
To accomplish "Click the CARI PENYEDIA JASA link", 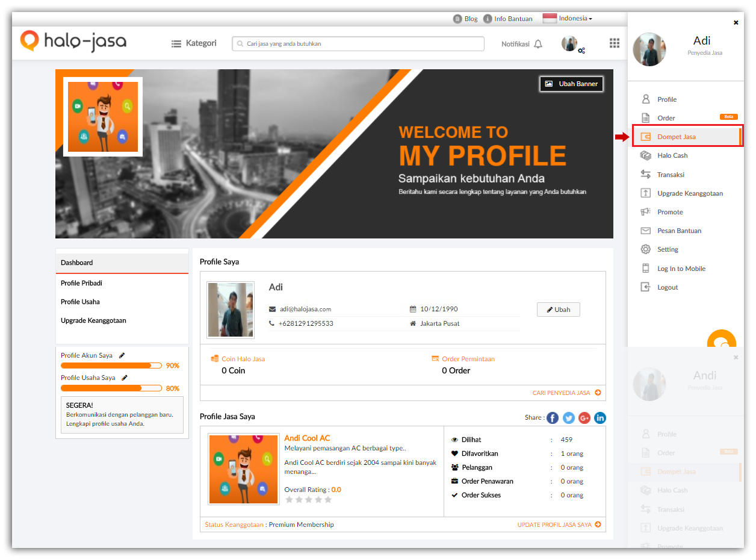I will (566, 393).
